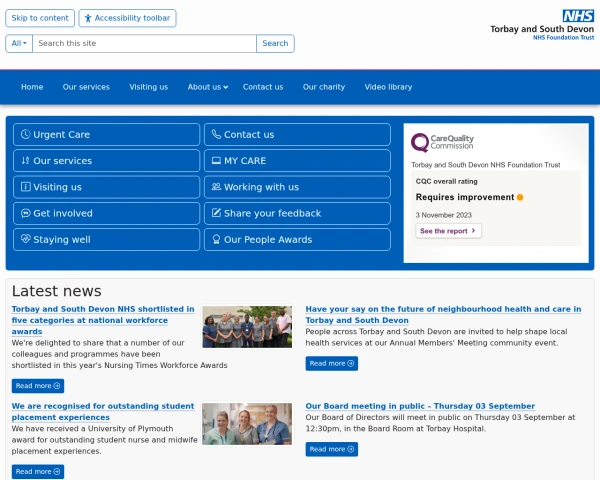Click the Search this site input field
Viewport: 600px width, 480px height.
click(x=145, y=43)
